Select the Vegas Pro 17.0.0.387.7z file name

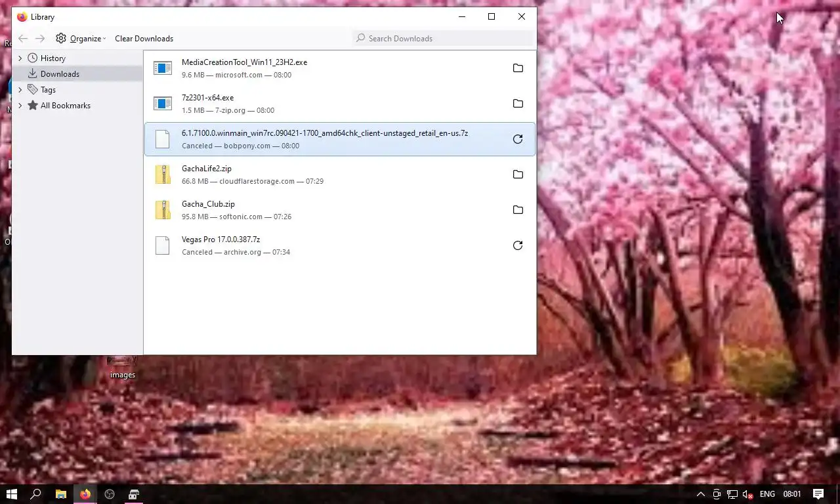220,240
